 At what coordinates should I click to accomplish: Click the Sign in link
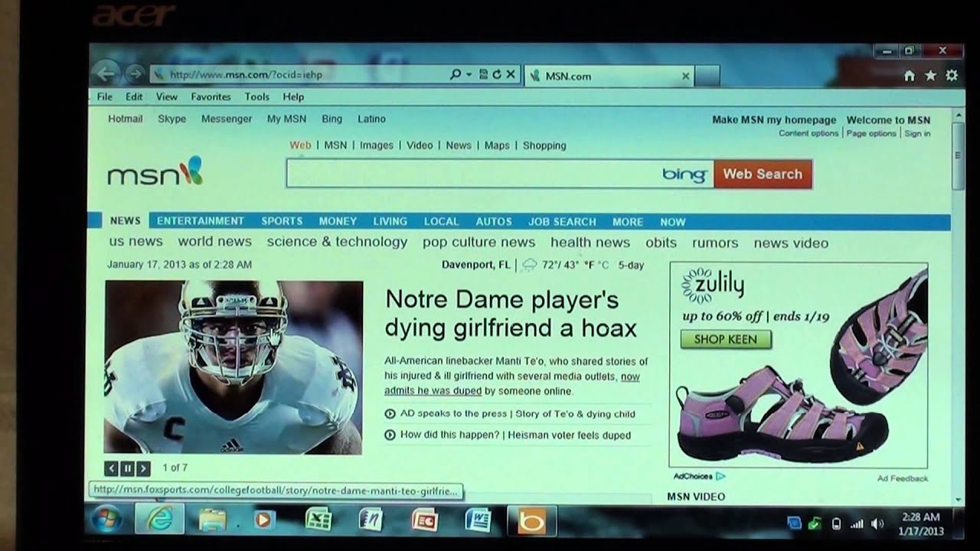click(917, 133)
